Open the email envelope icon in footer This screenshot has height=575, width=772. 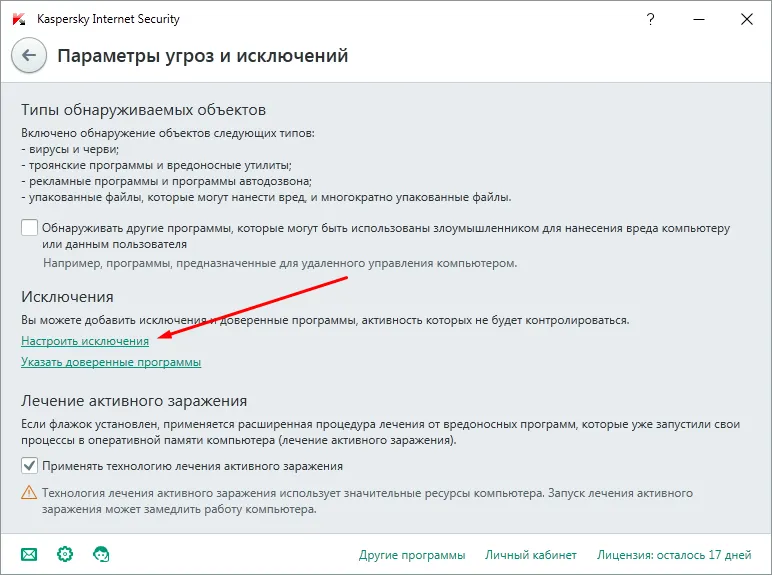tap(29, 555)
